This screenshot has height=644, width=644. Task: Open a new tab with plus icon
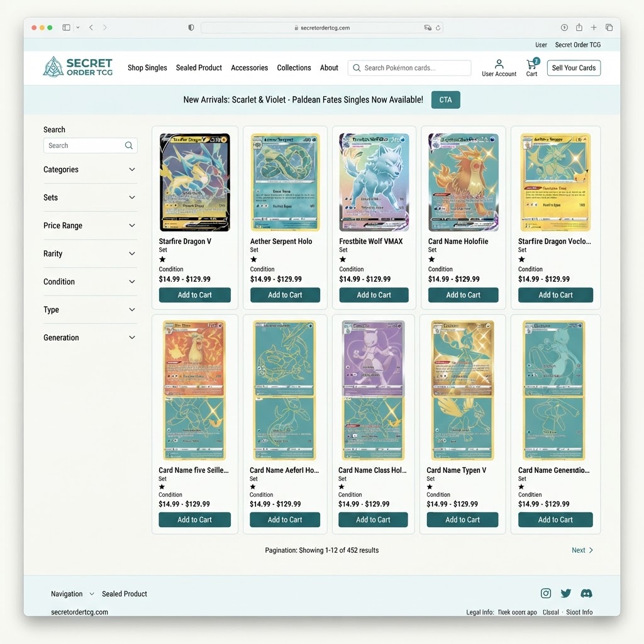[x=594, y=28]
